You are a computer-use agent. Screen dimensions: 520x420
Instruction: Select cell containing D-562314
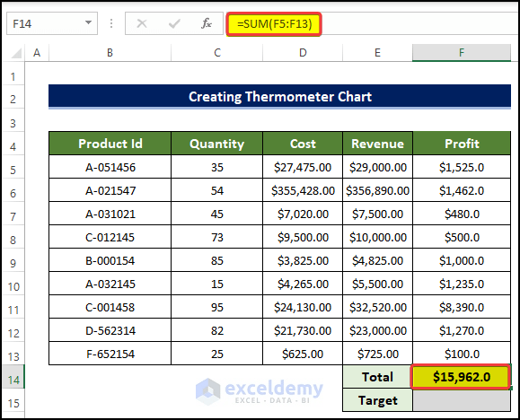[x=110, y=330]
